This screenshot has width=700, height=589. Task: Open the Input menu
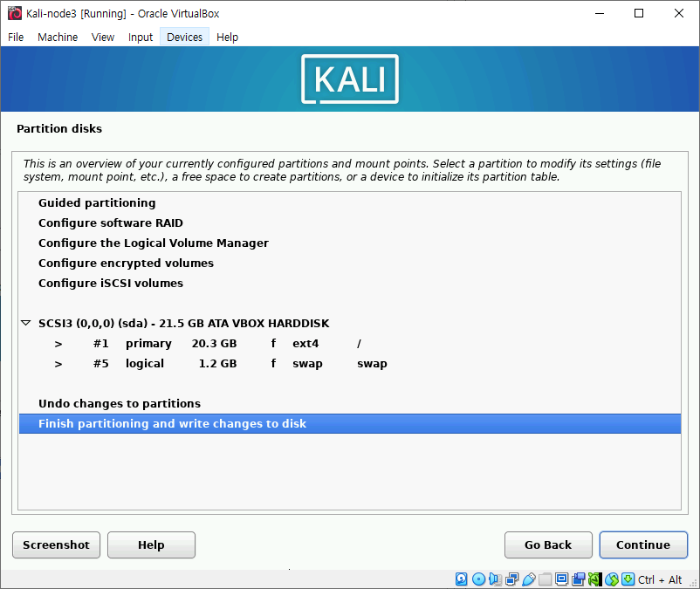click(141, 37)
